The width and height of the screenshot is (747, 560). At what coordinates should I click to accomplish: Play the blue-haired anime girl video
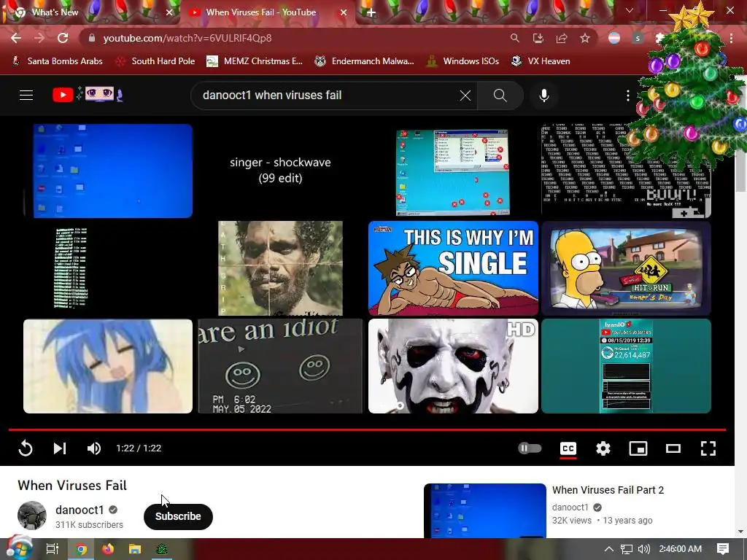tap(108, 366)
